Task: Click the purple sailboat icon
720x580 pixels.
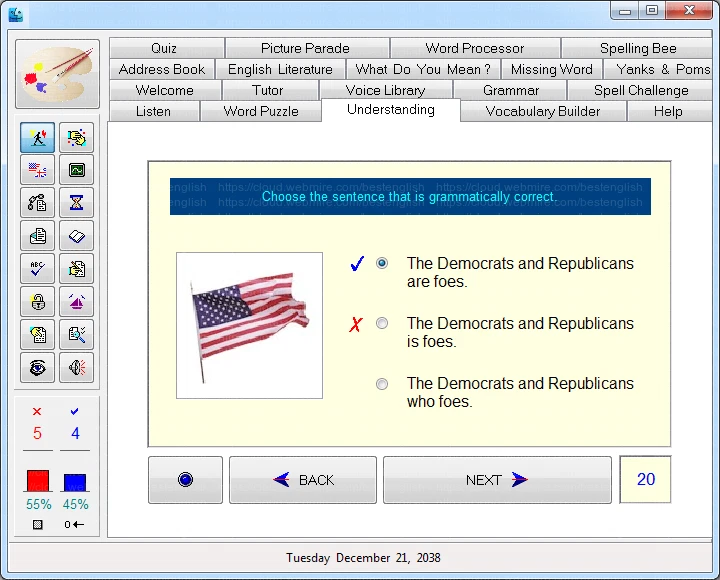Action: pyautogui.click(x=76, y=302)
